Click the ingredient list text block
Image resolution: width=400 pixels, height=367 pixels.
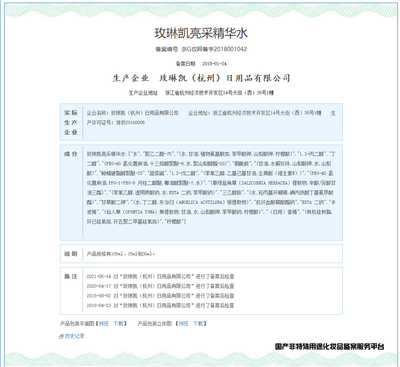pos(211,188)
